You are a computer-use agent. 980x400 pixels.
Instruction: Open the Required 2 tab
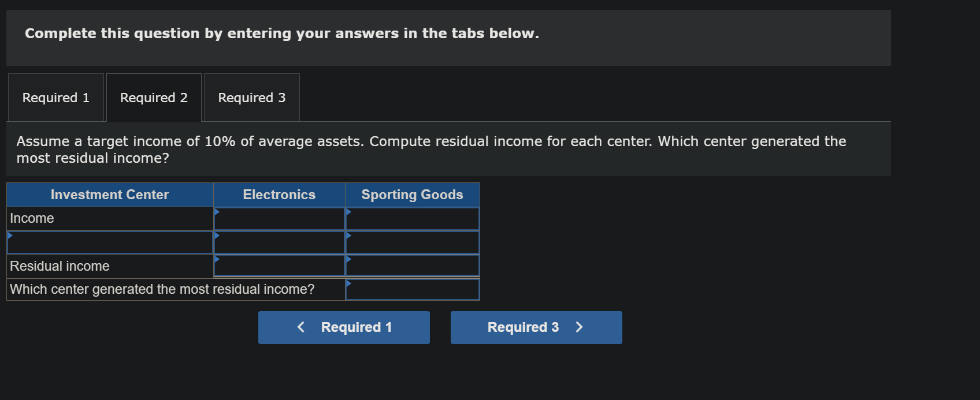pos(153,98)
